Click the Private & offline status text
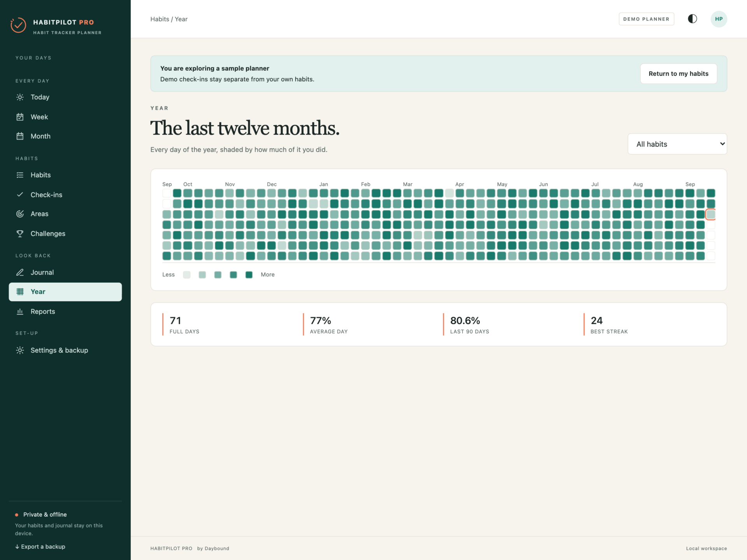 point(45,514)
